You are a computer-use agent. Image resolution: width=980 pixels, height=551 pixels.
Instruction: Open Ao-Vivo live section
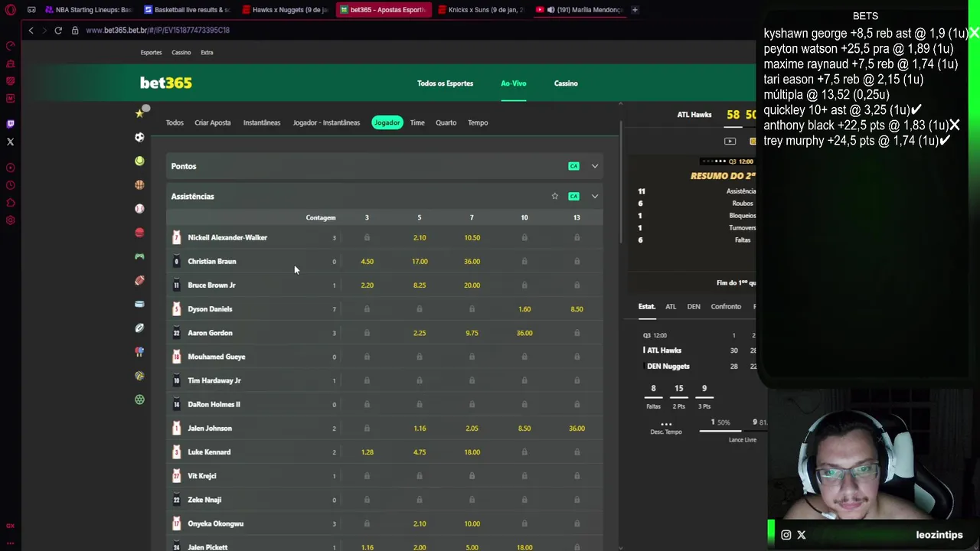click(514, 83)
